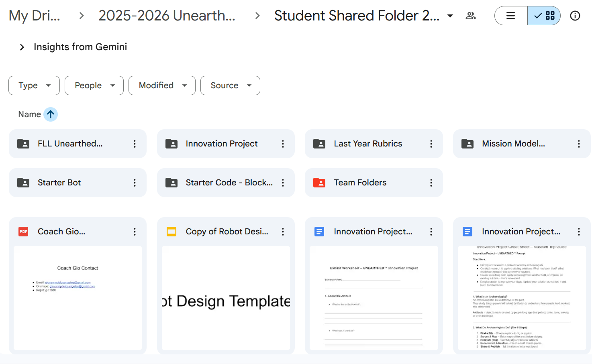The image size is (592, 364).
Task: Reverse the Name sort direction arrow
Action: click(x=51, y=114)
